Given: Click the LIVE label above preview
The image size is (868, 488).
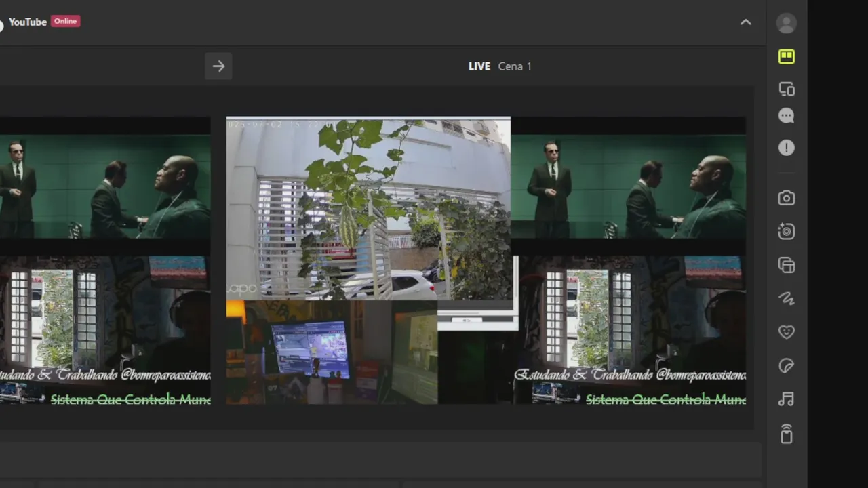Looking at the screenshot, I should [479, 66].
